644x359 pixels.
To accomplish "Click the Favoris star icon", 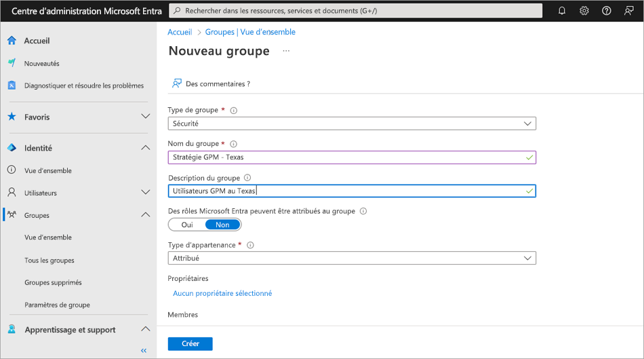I will pyautogui.click(x=12, y=117).
